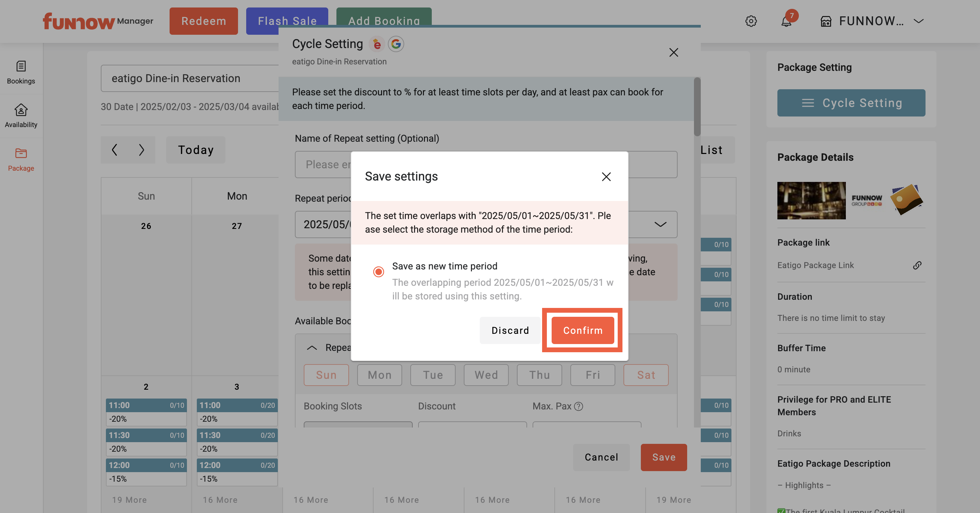Click the Flash Sale button
980x513 pixels.
pyautogui.click(x=287, y=21)
